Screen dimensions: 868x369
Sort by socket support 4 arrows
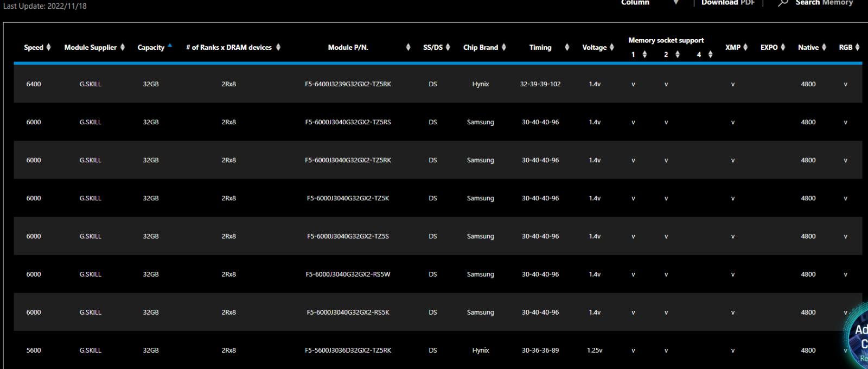pos(710,54)
